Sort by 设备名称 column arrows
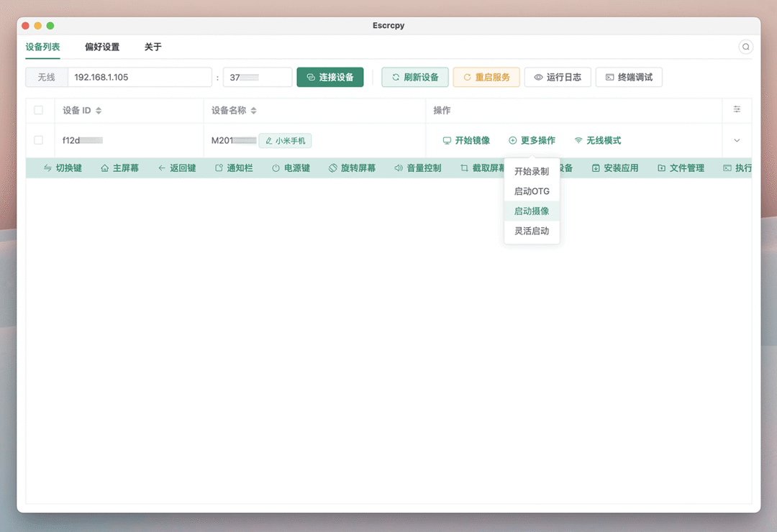The width and height of the screenshot is (777, 532). pyautogui.click(x=254, y=111)
